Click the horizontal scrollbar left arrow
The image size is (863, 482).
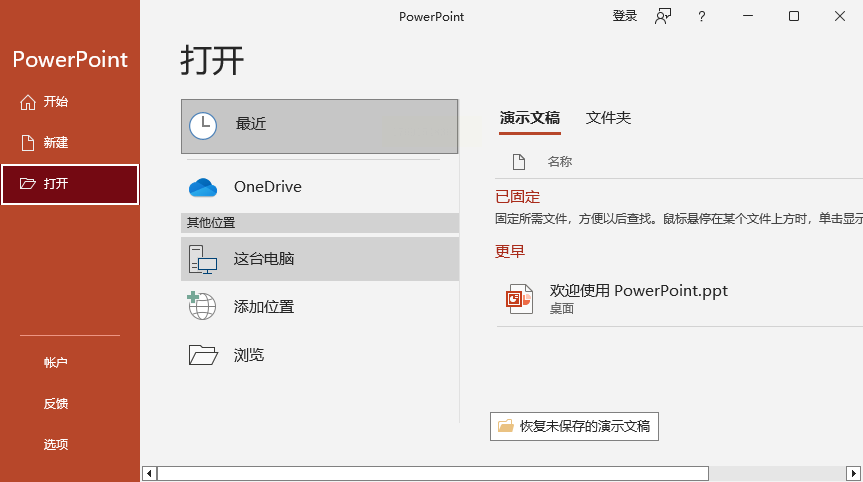click(150, 473)
